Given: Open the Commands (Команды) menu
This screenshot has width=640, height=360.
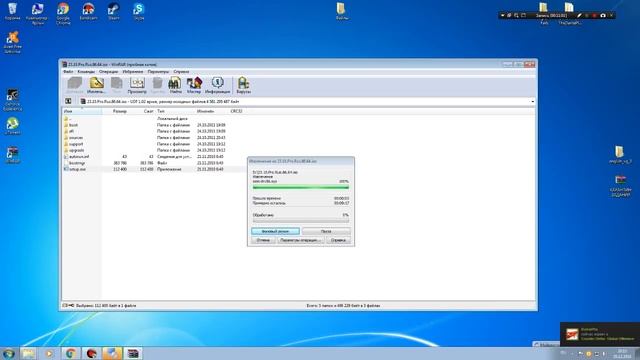Looking at the screenshot, I should (x=86, y=71).
